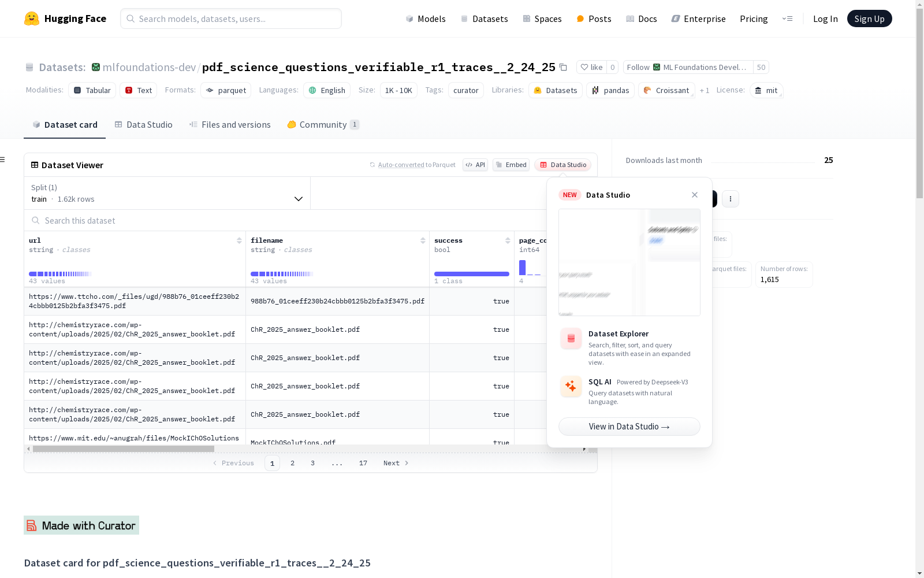The height and width of the screenshot is (578, 924).
Task: Open Enterprise in the top navigation
Action: (x=698, y=18)
